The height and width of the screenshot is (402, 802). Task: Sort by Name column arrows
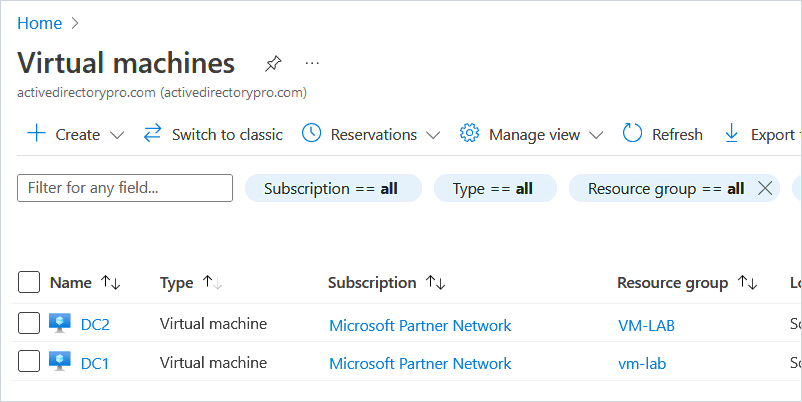point(110,282)
